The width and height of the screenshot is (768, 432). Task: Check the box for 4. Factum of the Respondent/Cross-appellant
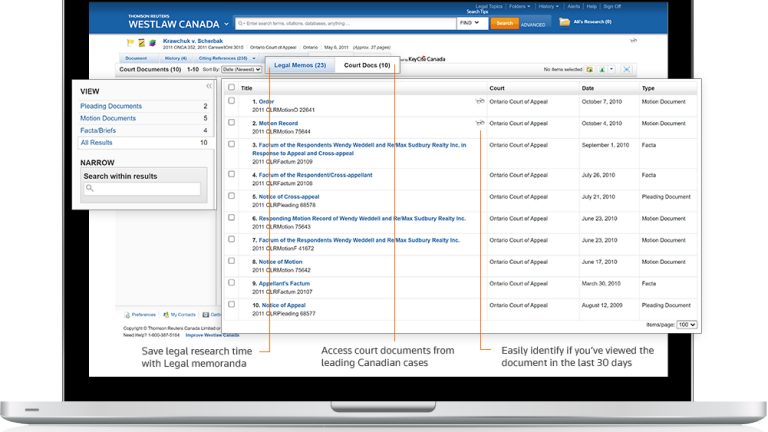click(x=232, y=174)
